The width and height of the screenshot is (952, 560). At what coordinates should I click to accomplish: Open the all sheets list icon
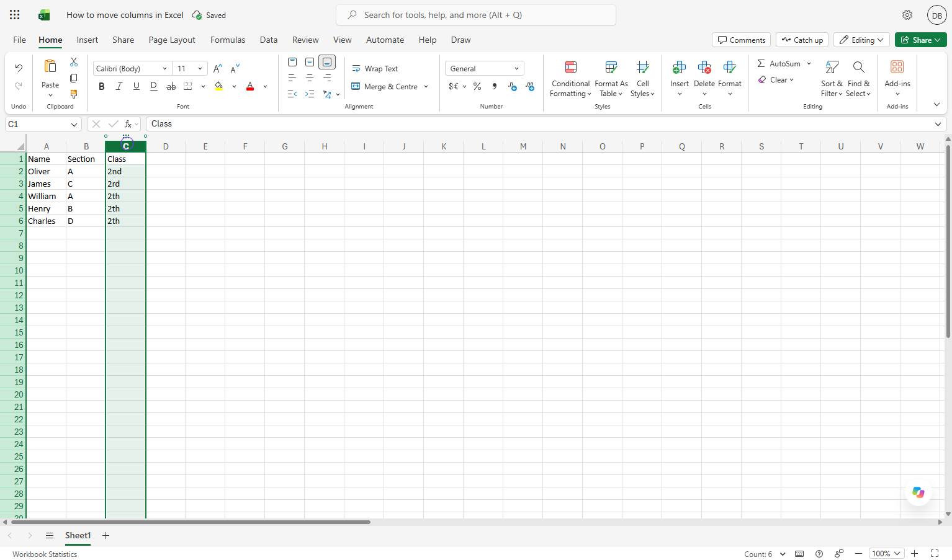point(50,536)
